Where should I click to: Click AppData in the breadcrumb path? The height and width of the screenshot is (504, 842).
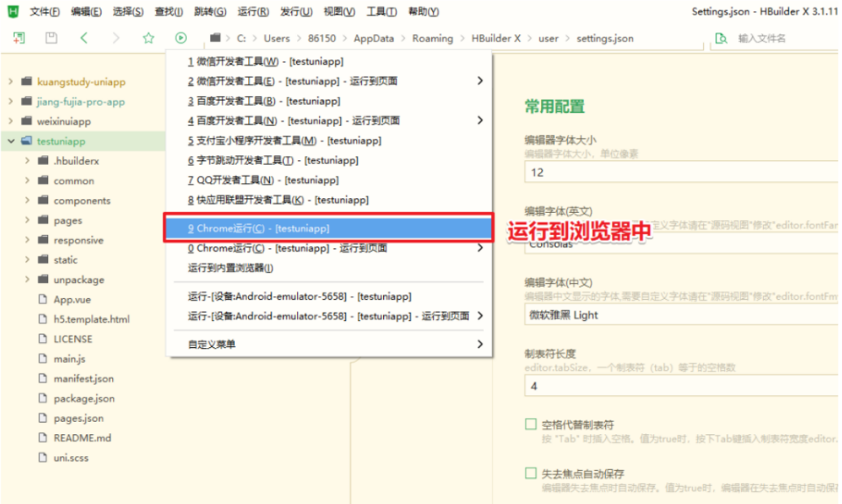tap(373, 38)
